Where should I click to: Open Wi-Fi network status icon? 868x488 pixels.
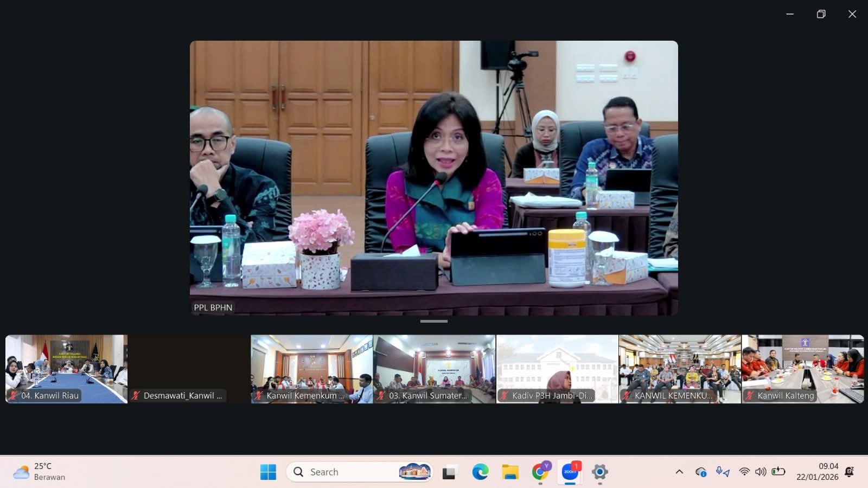point(744,472)
